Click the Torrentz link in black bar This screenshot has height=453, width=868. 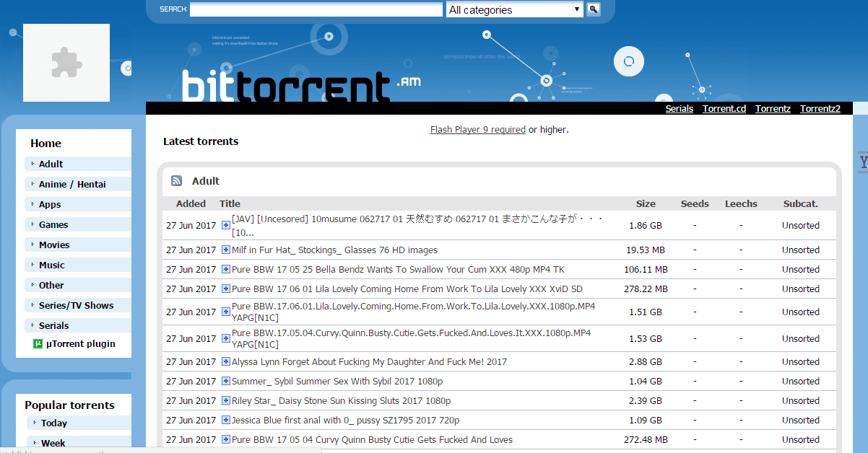[773, 109]
